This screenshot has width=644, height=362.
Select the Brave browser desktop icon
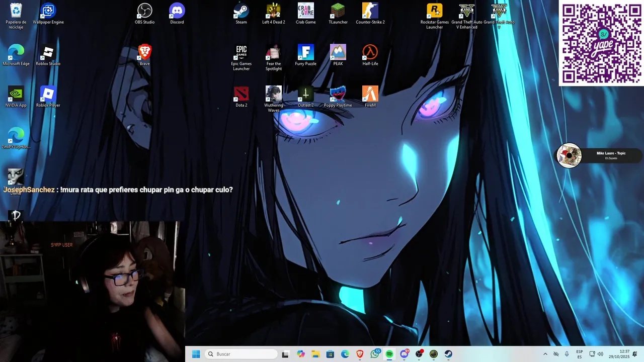coord(144,55)
